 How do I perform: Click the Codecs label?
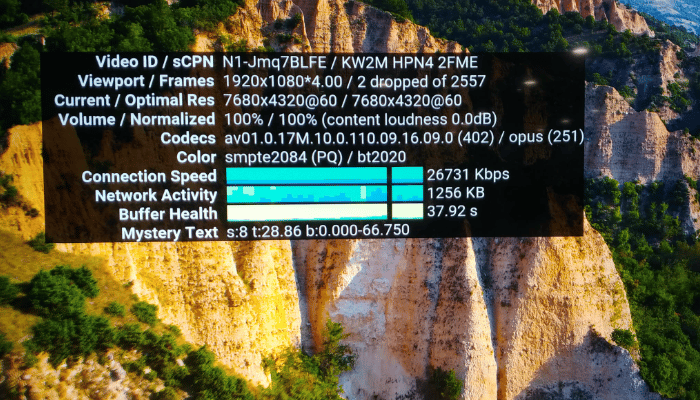(188, 138)
